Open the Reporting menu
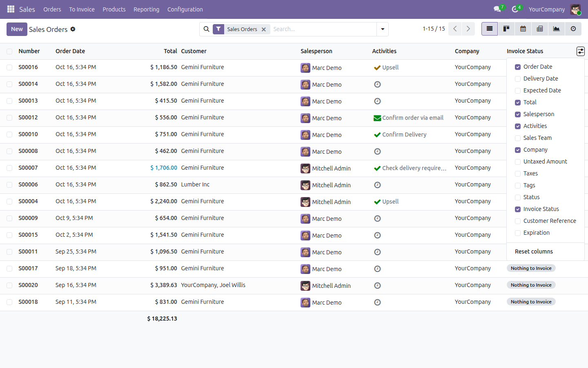The height and width of the screenshot is (368, 588). pos(146,9)
